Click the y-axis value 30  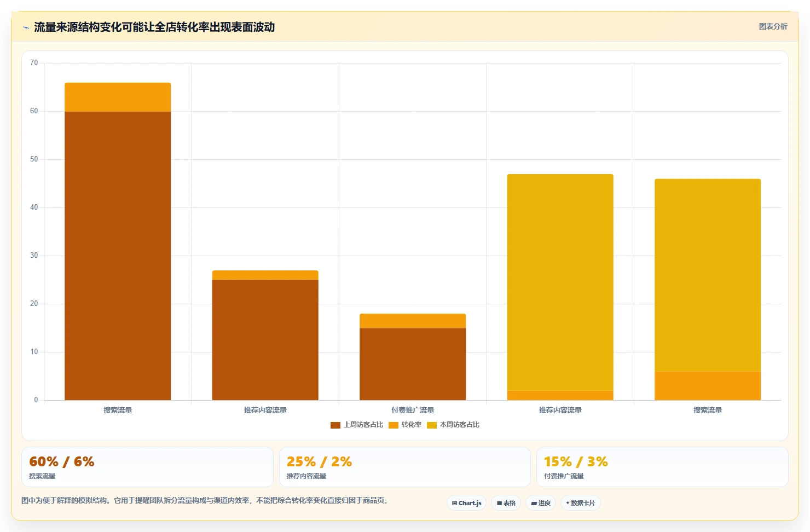click(x=34, y=256)
